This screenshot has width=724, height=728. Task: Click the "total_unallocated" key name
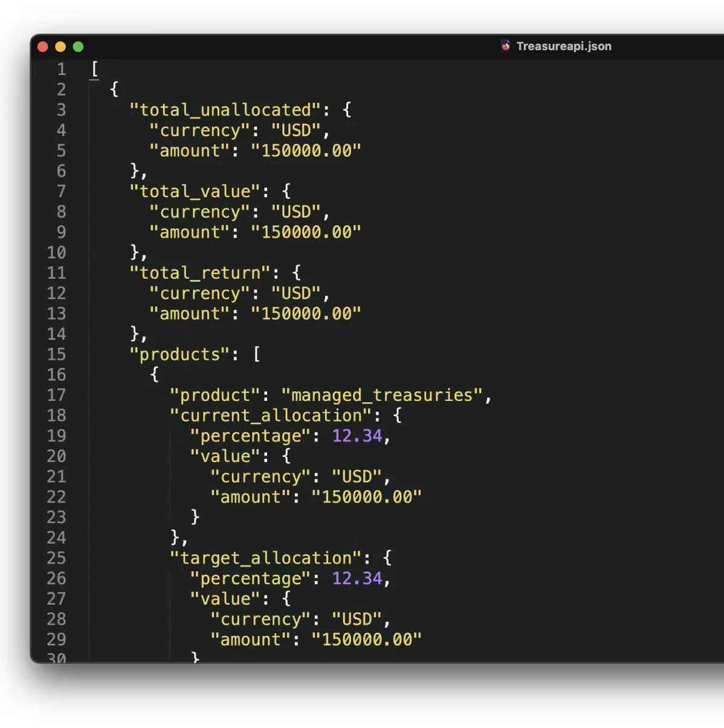coord(225,109)
